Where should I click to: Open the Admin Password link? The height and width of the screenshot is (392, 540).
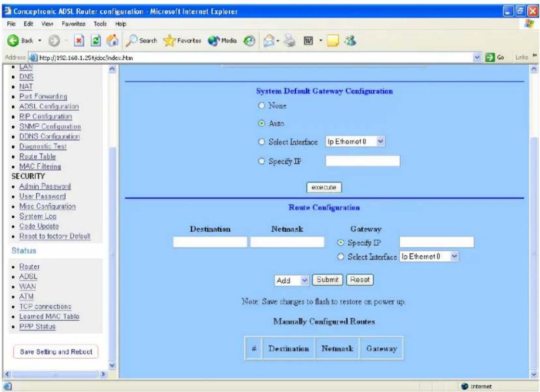click(45, 186)
